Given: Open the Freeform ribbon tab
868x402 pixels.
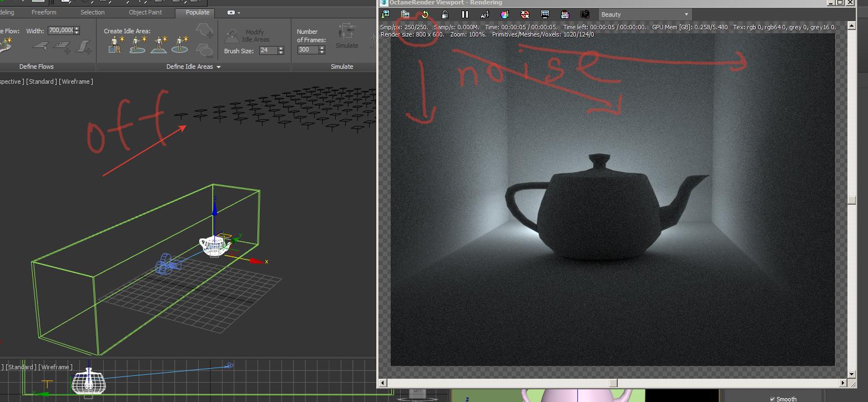Looking at the screenshot, I should coord(44,12).
